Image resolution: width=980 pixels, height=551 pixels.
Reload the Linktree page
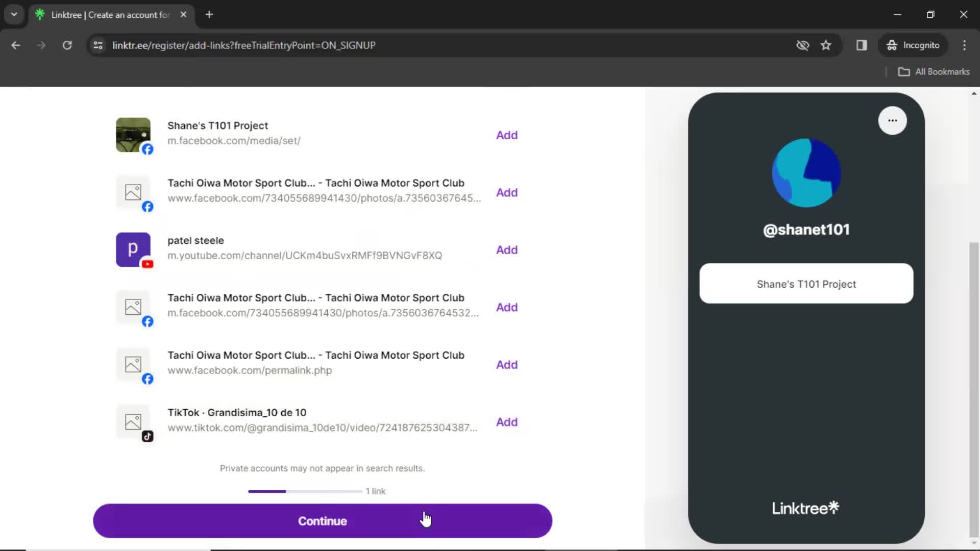coord(67,45)
